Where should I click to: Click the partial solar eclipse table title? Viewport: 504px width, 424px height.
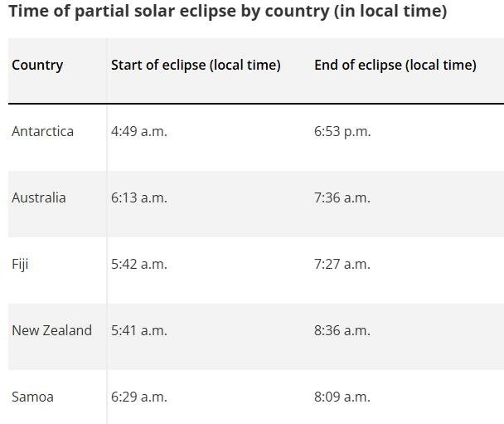pos(227,12)
